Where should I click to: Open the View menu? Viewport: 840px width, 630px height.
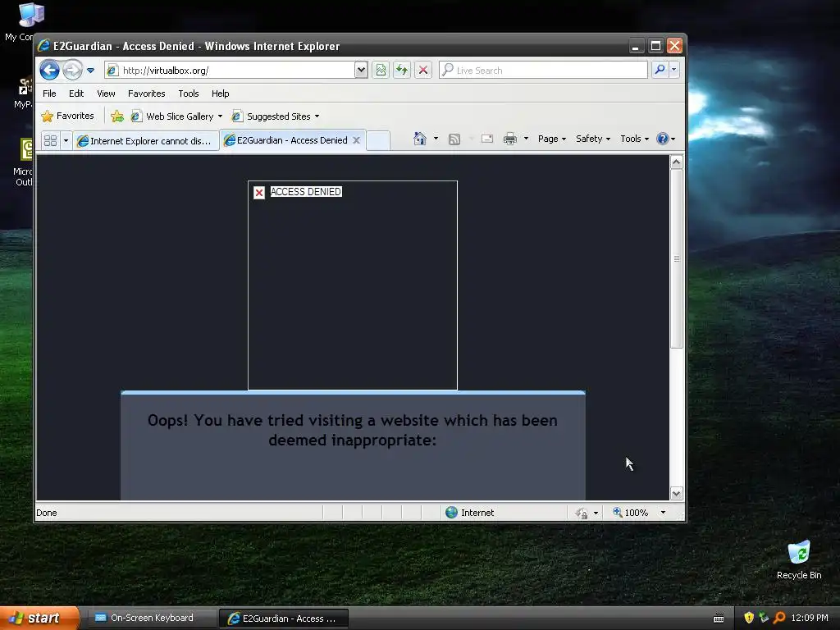tap(106, 94)
